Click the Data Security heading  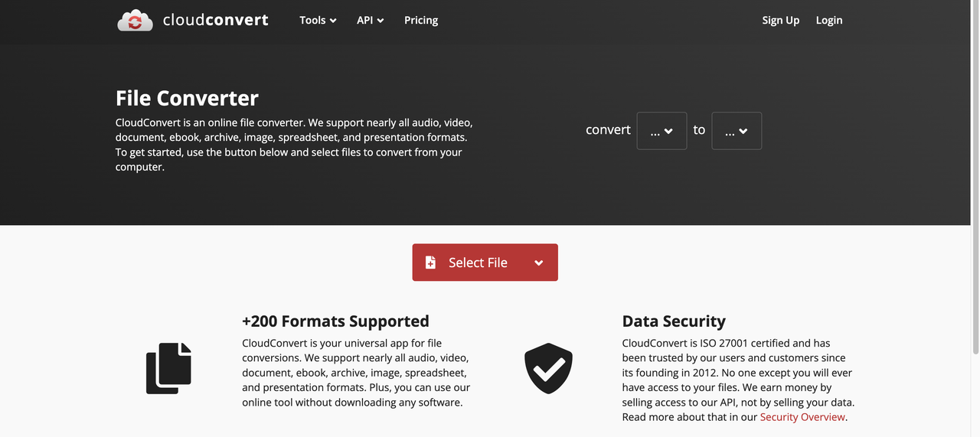[x=674, y=321]
